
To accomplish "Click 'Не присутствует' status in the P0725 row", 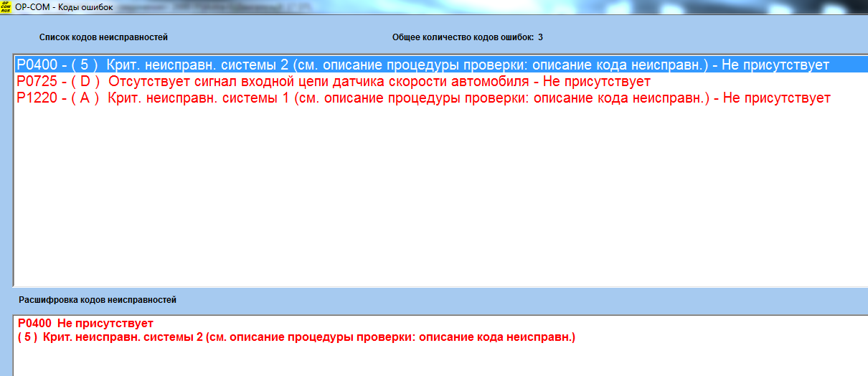I will 597,82.
